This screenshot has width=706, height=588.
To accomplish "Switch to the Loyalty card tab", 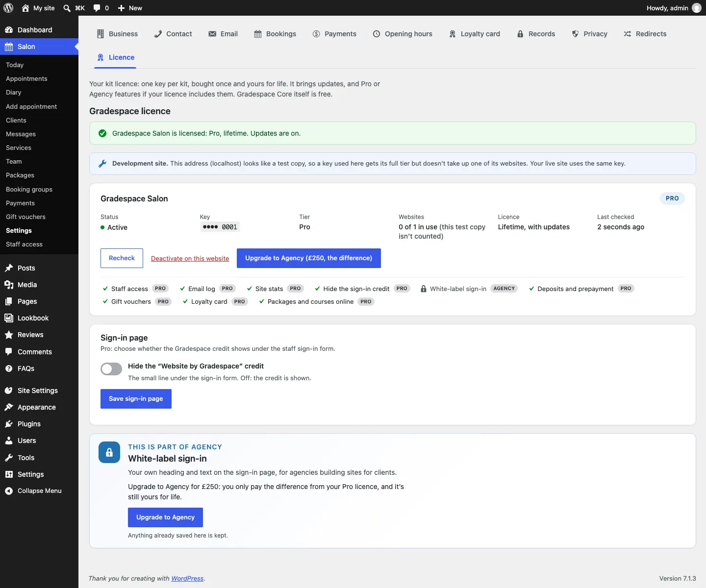I will [x=475, y=34].
